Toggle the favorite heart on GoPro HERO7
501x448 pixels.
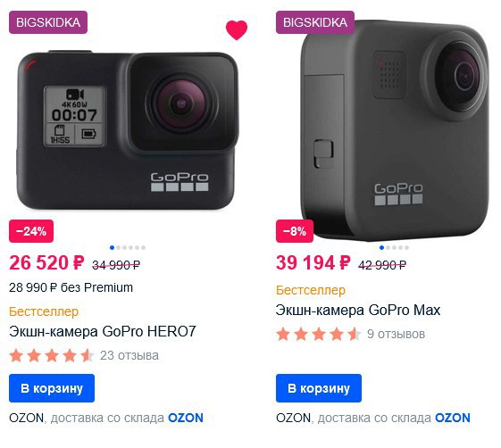237,30
